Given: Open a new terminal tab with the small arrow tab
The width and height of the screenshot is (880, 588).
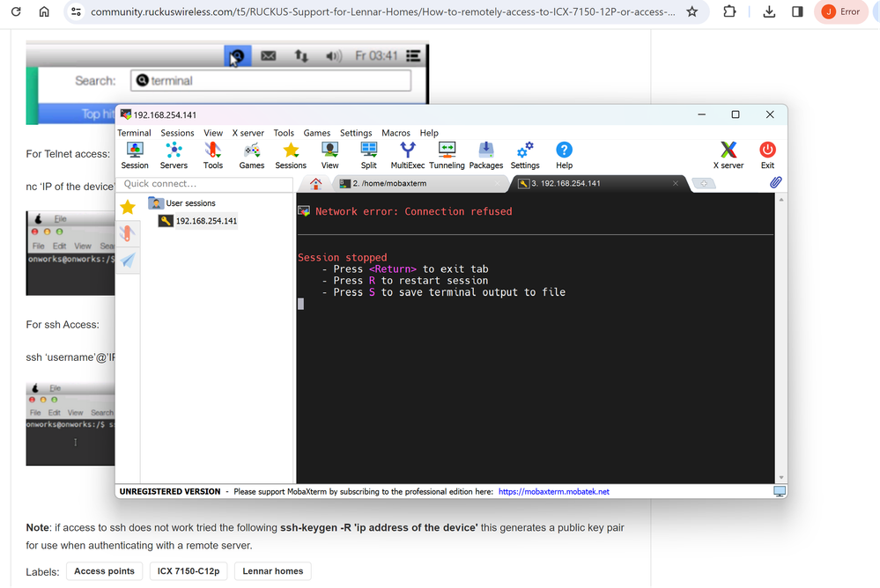Looking at the screenshot, I should coord(703,183).
